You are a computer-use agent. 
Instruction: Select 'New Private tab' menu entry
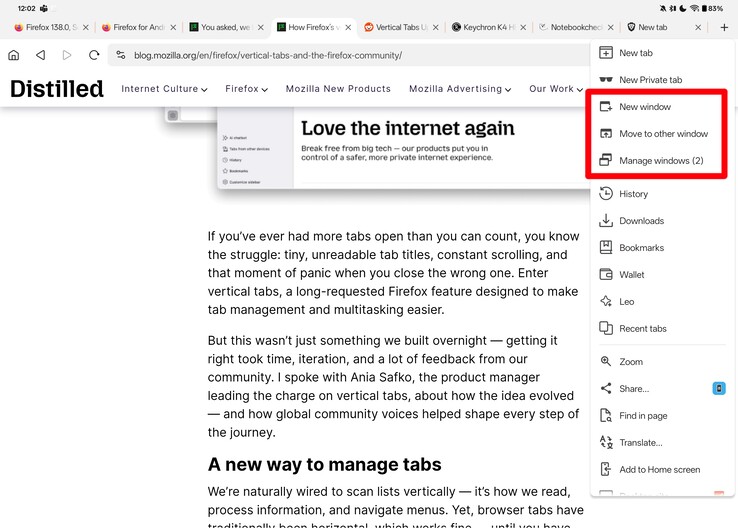662,80
